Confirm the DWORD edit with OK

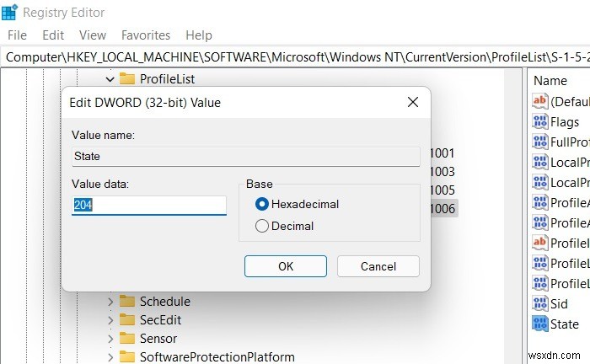pyautogui.click(x=286, y=266)
